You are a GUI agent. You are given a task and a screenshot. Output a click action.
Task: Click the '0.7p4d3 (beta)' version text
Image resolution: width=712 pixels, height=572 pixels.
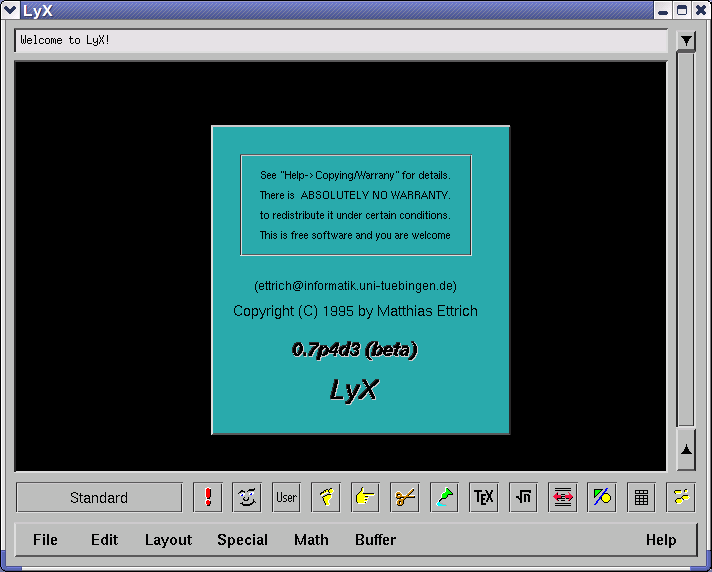pyautogui.click(x=355, y=350)
